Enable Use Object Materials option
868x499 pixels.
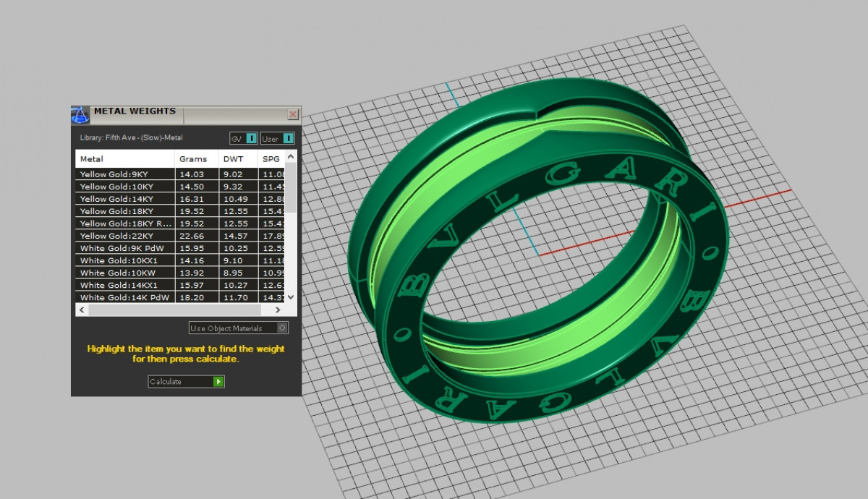[x=282, y=328]
